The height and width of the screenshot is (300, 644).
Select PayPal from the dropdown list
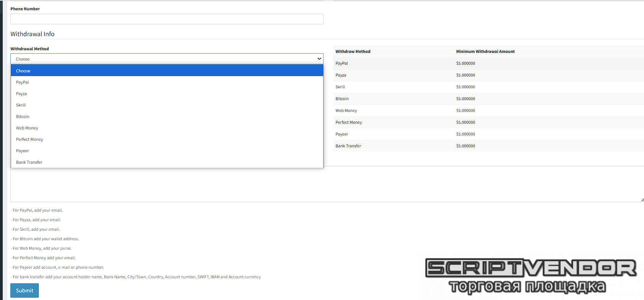pos(167,82)
